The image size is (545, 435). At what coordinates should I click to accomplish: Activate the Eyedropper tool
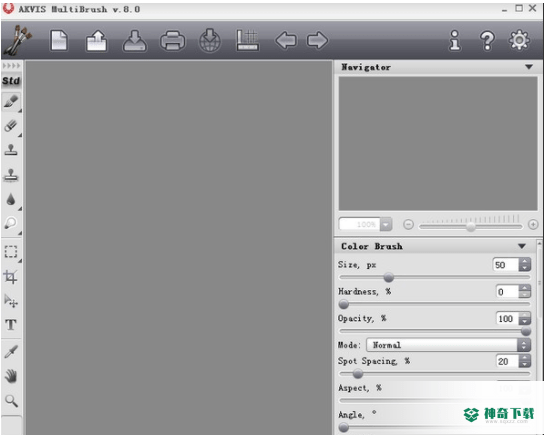(11, 351)
